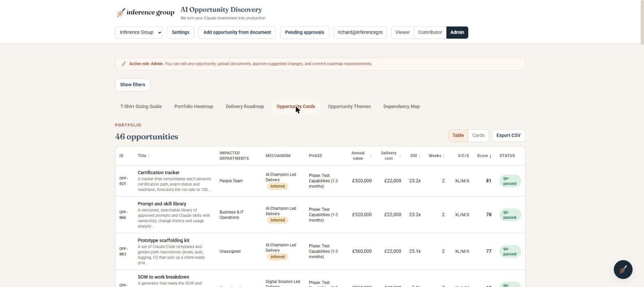The image size is (644, 287).
Task: Click the Phase column header
Action: click(x=315, y=156)
